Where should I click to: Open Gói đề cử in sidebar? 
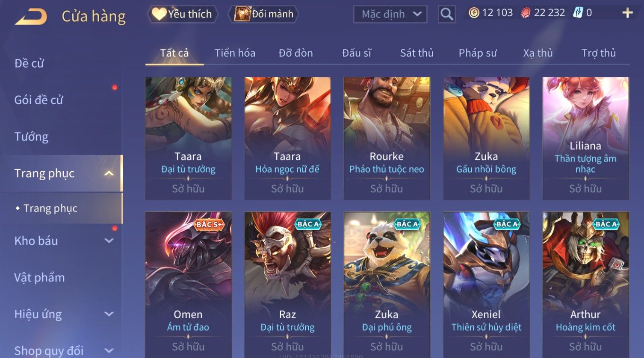pos(38,100)
